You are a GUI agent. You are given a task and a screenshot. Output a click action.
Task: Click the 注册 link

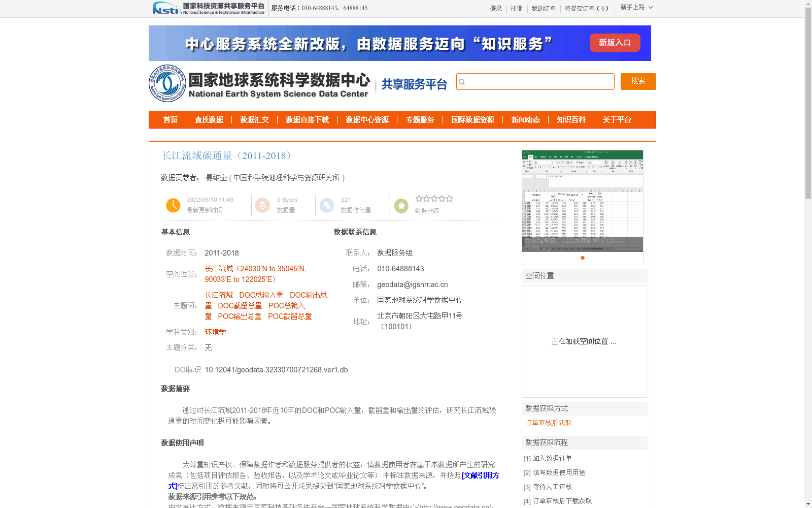point(517,9)
